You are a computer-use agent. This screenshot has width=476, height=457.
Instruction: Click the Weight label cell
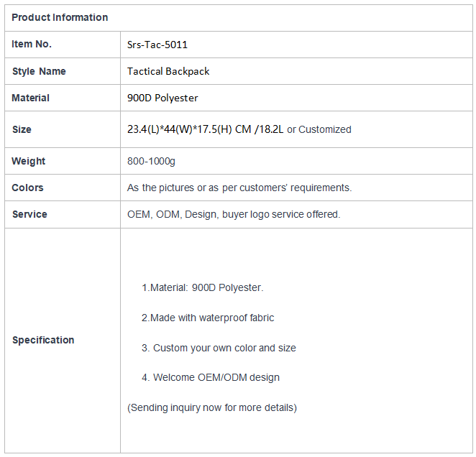pos(63,161)
